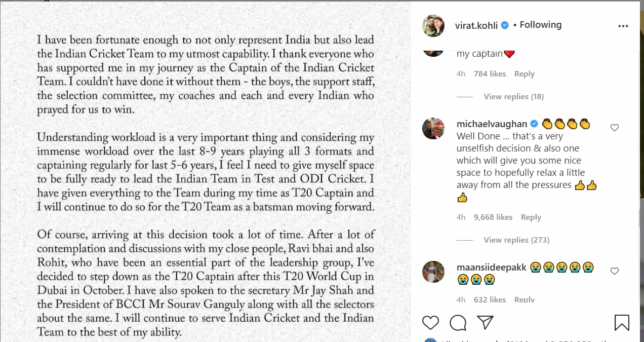The width and height of the screenshot is (644, 342).
Task: Expand View replies (273) under michaelvaughan's comment
Action: [516, 240]
